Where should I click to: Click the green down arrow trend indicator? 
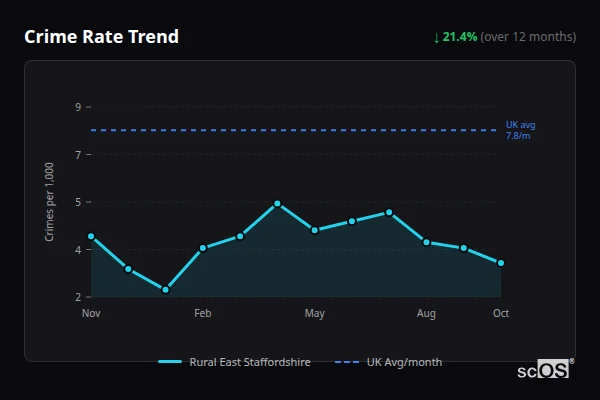pos(436,37)
